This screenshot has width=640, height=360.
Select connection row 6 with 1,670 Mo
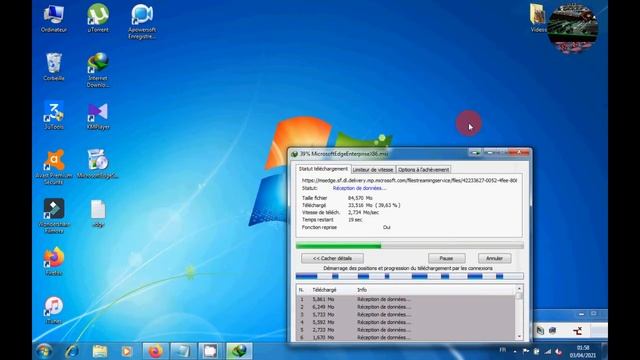405,338
